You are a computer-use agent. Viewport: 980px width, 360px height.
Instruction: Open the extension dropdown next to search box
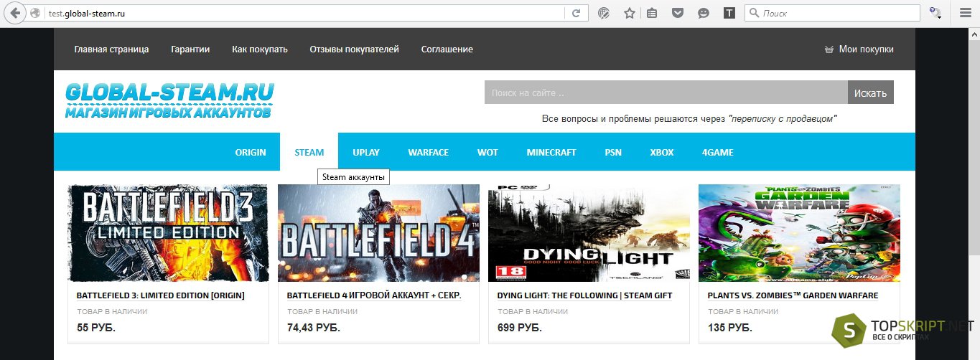(935, 13)
